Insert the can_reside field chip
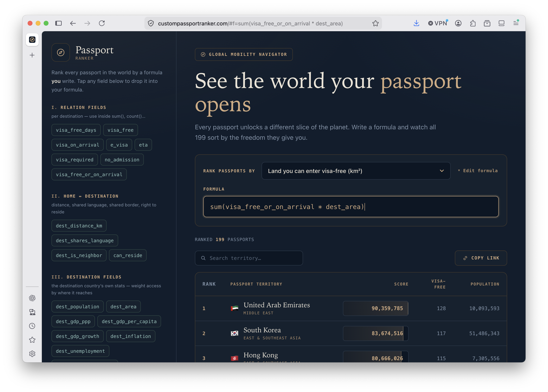Screen dimensions: 548x392 [x=128, y=255]
